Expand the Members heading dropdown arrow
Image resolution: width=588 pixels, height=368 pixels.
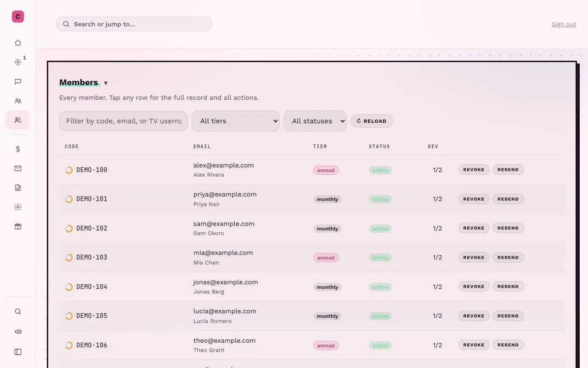[x=106, y=83]
